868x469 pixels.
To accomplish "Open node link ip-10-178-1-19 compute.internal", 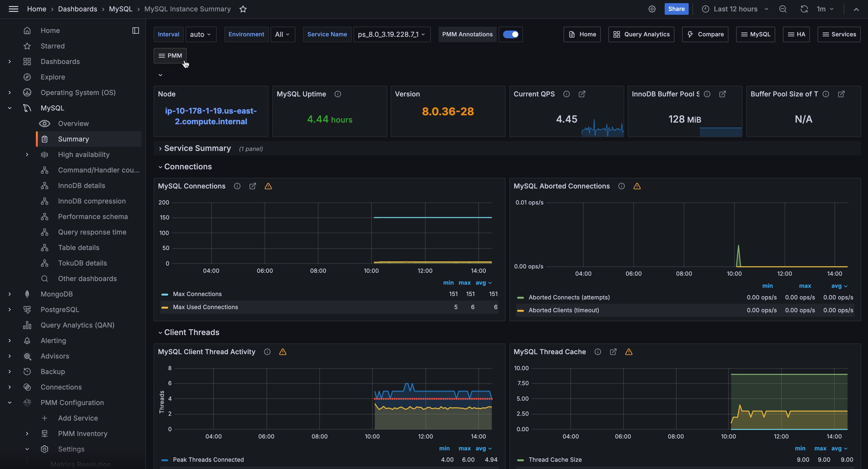I will pyautogui.click(x=211, y=116).
